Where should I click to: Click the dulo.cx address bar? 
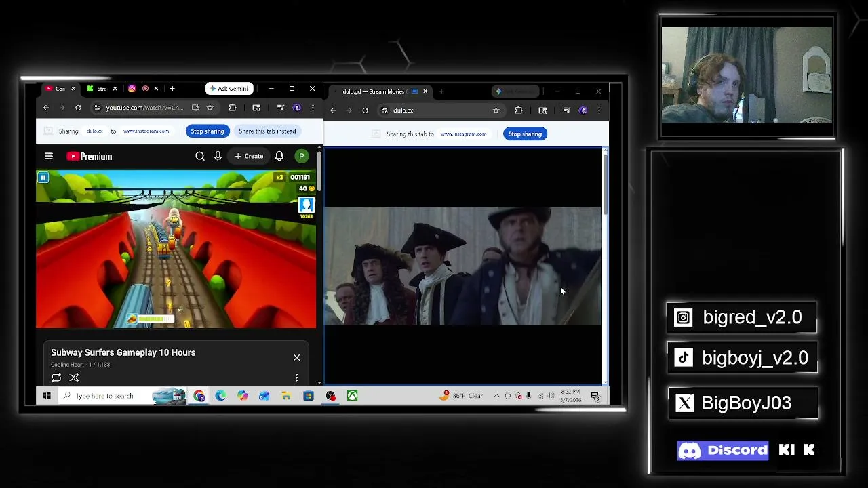point(441,110)
